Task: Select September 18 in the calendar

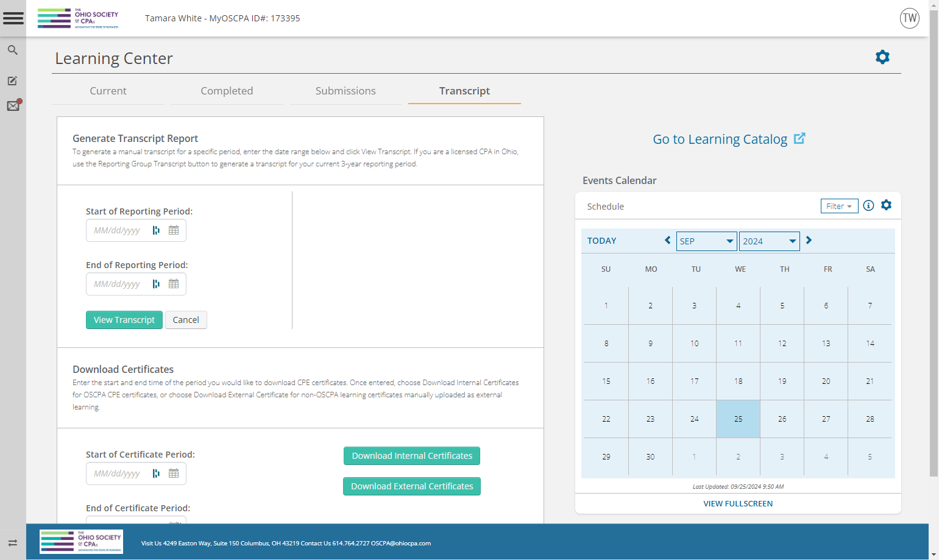Action: click(738, 381)
